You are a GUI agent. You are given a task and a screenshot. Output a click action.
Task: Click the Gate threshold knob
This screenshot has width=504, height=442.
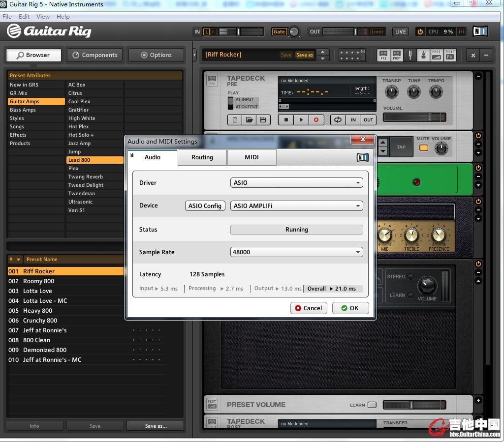tap(294, 32)
